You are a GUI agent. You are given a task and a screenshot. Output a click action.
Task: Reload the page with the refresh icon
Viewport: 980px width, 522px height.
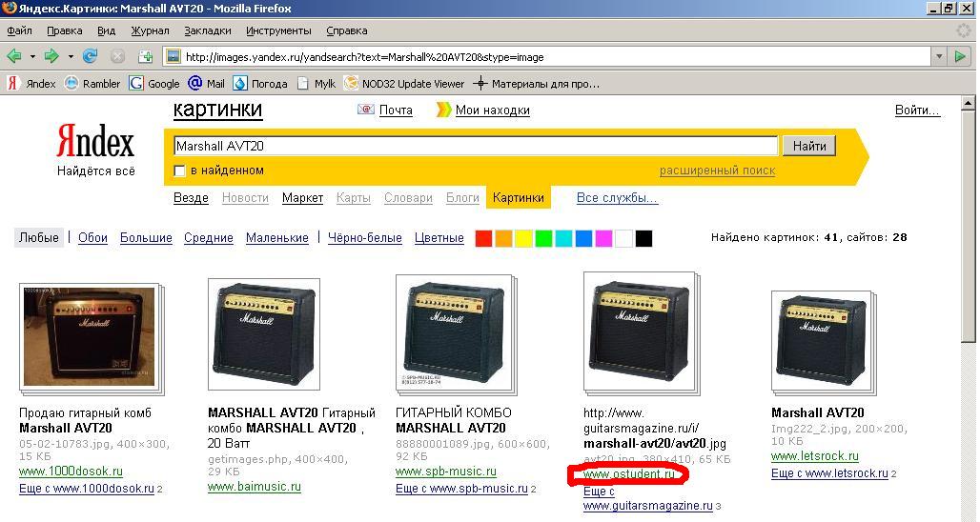[x=90, y=56]
